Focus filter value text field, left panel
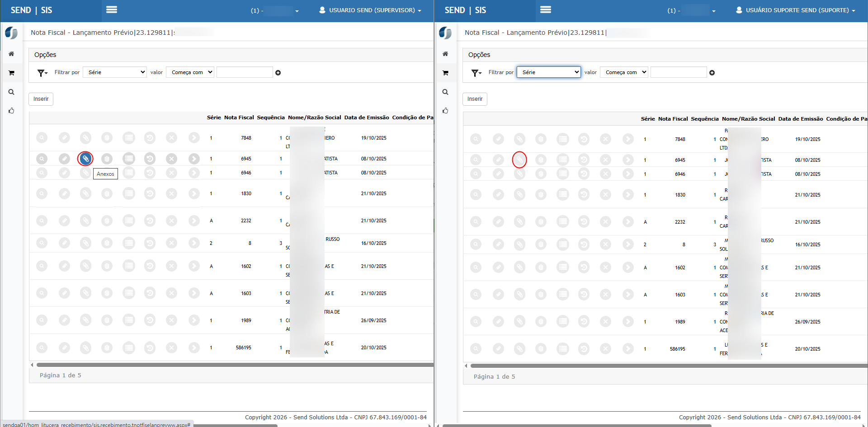868x427 pixels. tap(245, 72)
